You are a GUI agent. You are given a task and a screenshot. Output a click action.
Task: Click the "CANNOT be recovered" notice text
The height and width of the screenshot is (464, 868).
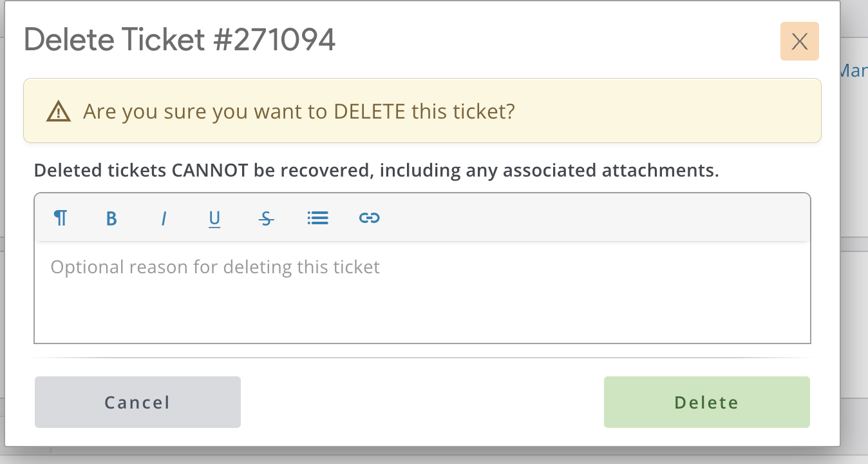click(376, 171)
